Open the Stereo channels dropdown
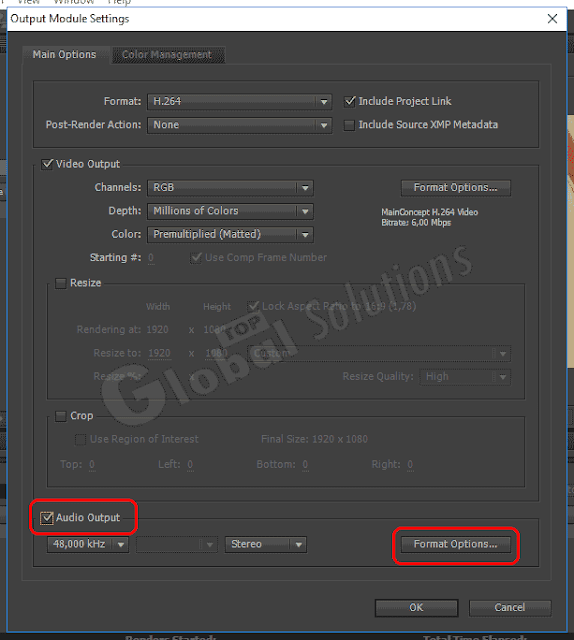Screen dimensions: 574x640 [x=265, y=544]
